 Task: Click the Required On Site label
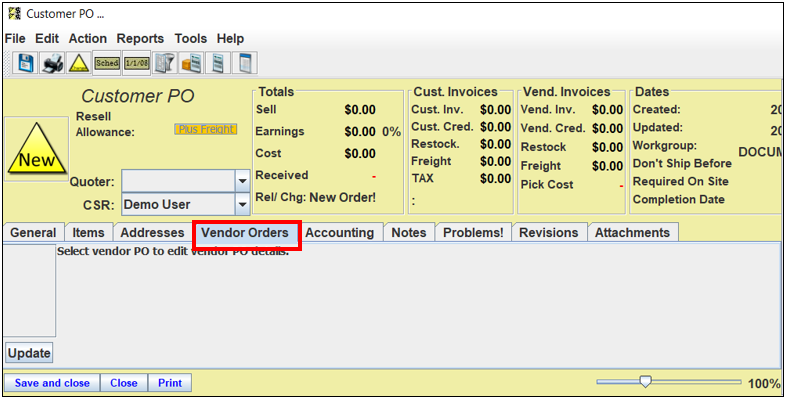coord(681,182)
